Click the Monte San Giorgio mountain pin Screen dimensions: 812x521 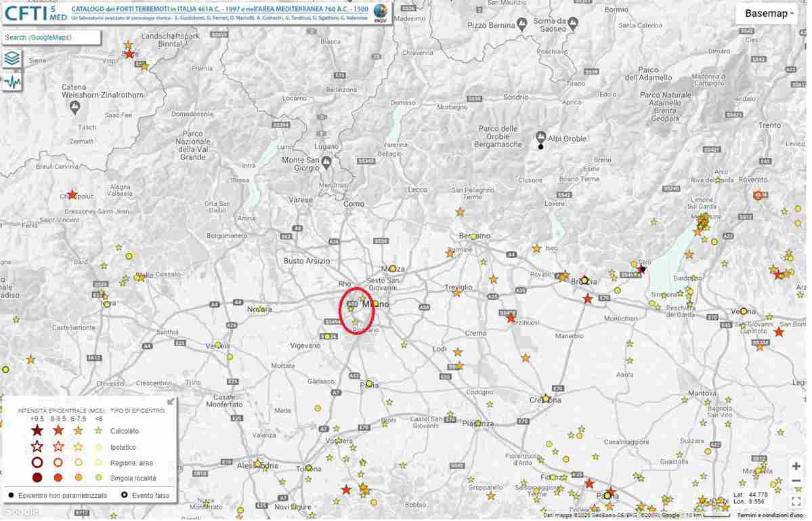326,163
